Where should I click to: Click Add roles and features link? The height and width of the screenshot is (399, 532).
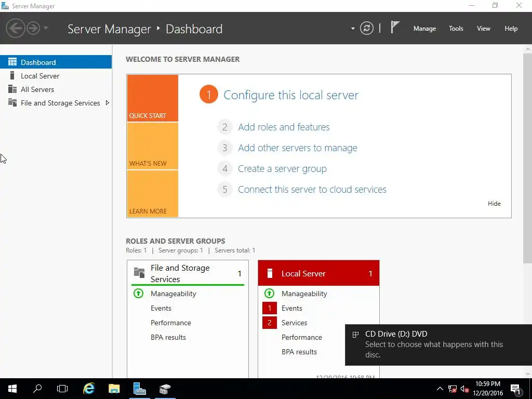(x=284, y=127)
